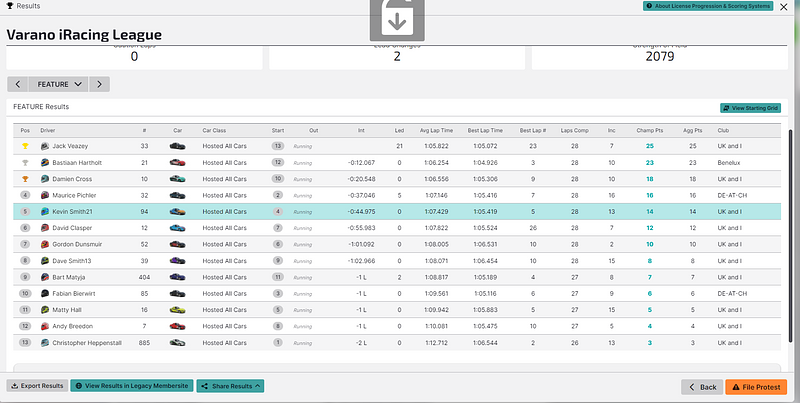
Task: Sort by Champ Pts column header
Action: [649, 131]
